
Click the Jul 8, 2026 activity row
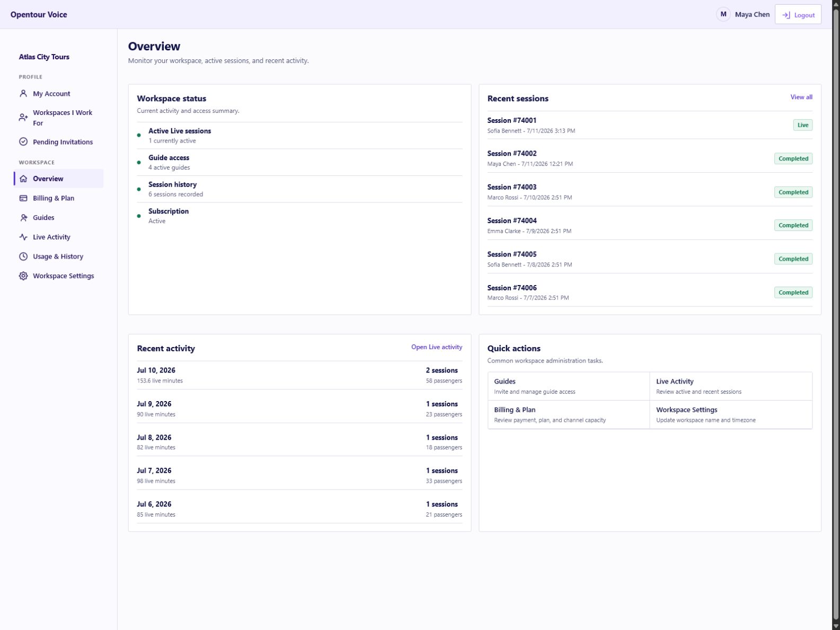coord(299,442)
